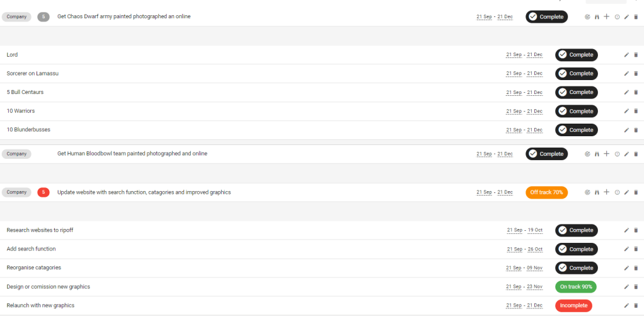
Task: Click the 26 Oct due date
Action: pos(534,249)
